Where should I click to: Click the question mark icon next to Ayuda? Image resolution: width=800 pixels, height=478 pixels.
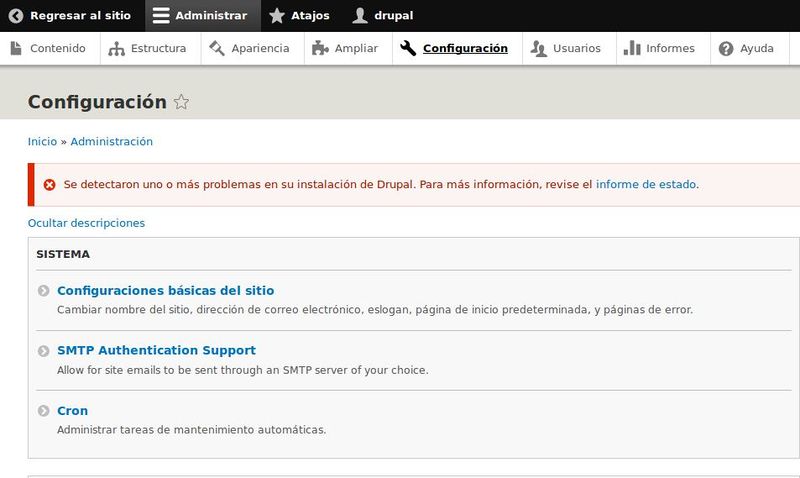pos(726,48)
